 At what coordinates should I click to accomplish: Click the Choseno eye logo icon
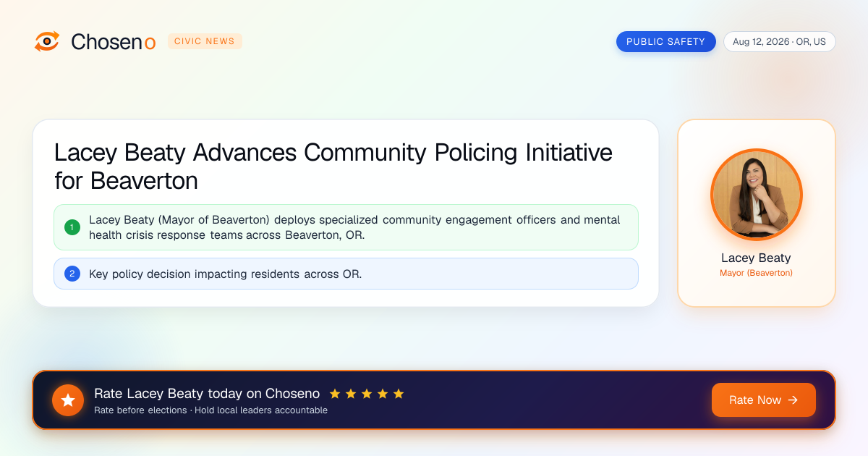tap(47, 41)
